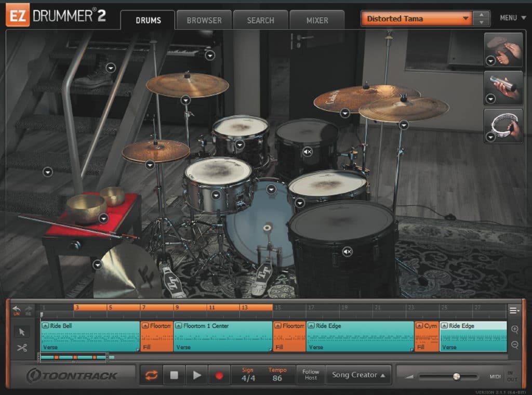Switch to the Browser tab

coord(204,20)
